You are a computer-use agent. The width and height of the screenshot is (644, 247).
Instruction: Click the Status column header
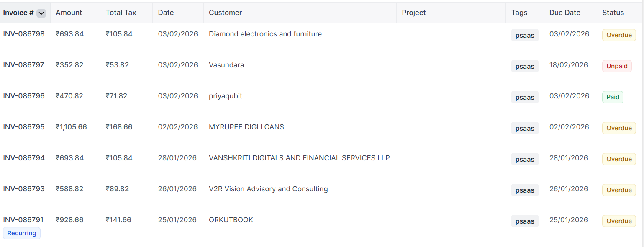pos(613,13)
